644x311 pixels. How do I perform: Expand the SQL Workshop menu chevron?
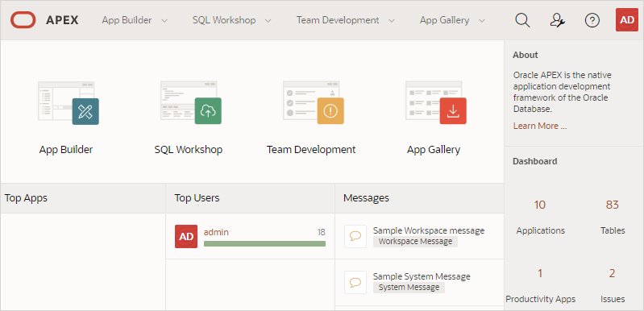[x=268, y=20]
